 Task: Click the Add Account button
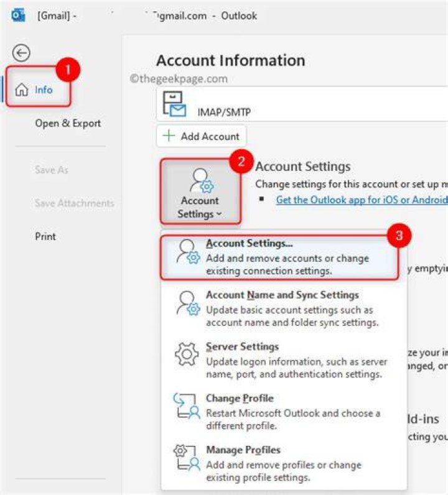pyautogui.click(x=201, y=136)
